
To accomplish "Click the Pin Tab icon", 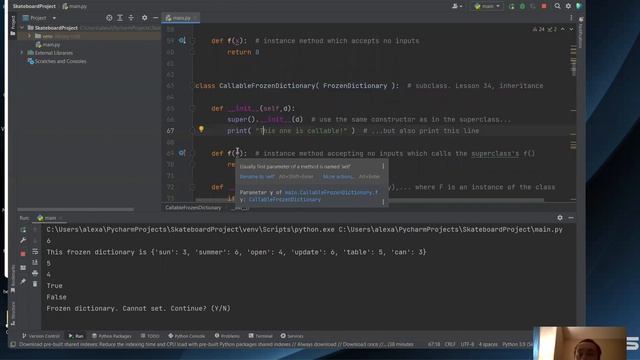I will pos(23,281).
